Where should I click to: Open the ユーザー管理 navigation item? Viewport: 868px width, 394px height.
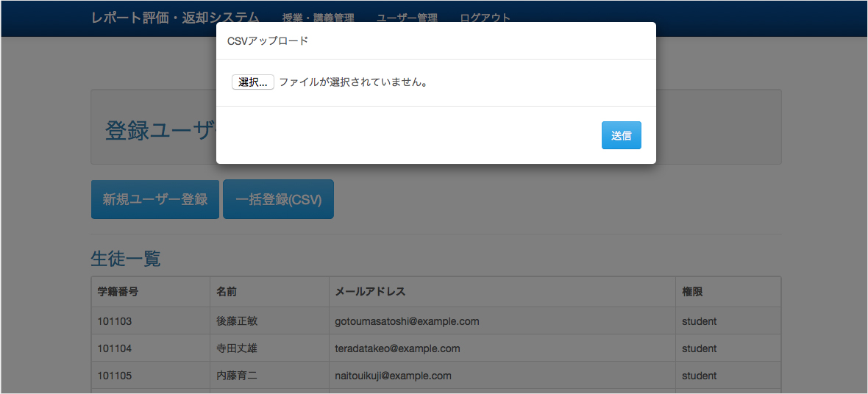(407, 18)
